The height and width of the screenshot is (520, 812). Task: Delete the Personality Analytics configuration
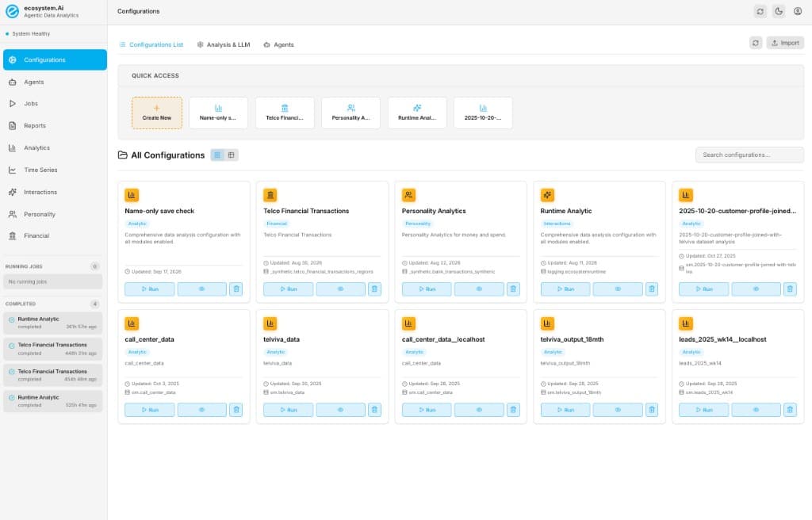pyautogui.click(x=513, y=289)
